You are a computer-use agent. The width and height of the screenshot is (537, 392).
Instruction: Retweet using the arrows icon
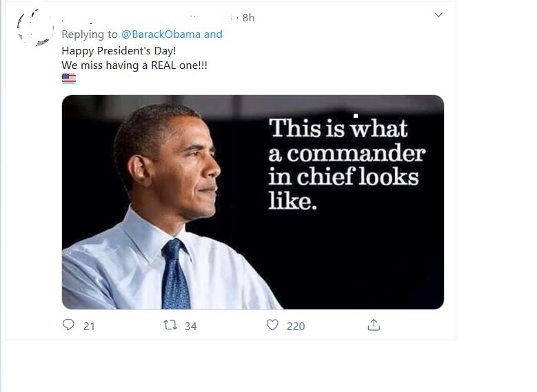click(170, 325)
